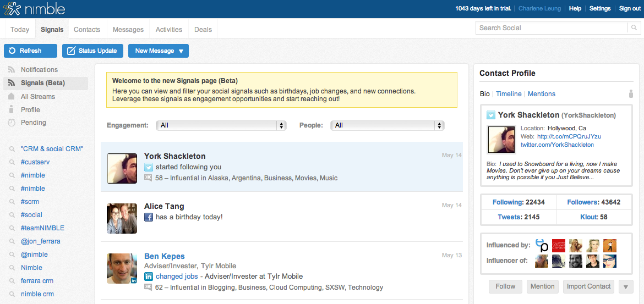Click Twitter icon beside York Shackleton's activity
Screen dimensions: 644x304
pos(148,167)
